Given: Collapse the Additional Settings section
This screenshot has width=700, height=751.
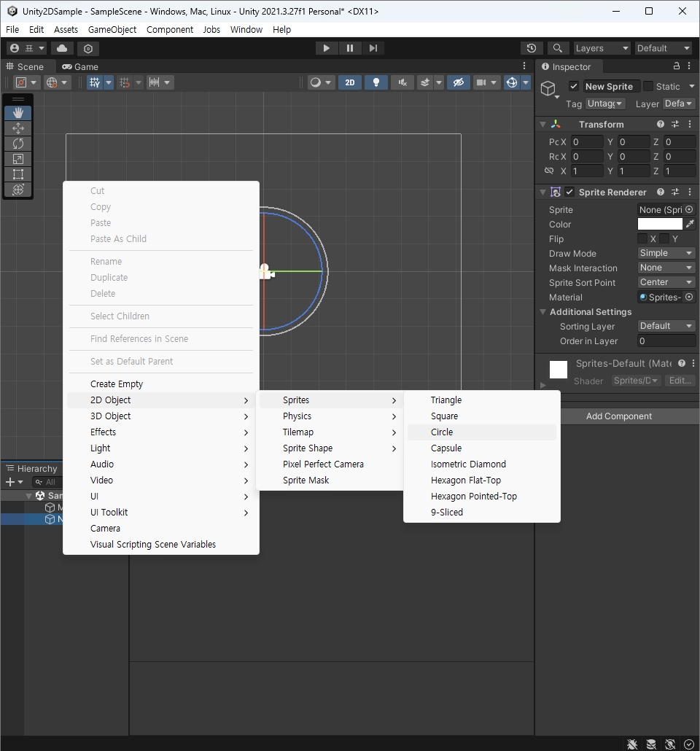Looking at the screenshot, I should tap(542, 312).
